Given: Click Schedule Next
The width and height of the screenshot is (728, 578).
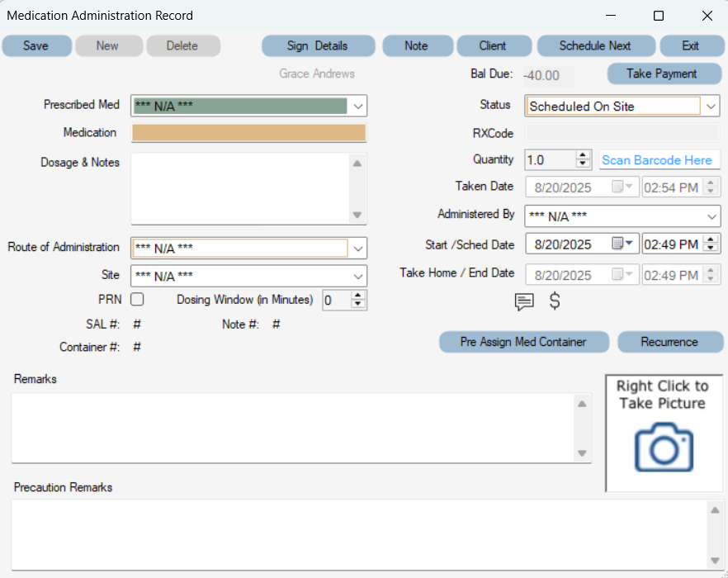Looking at the screenshot, I should (x=596, y=45).
